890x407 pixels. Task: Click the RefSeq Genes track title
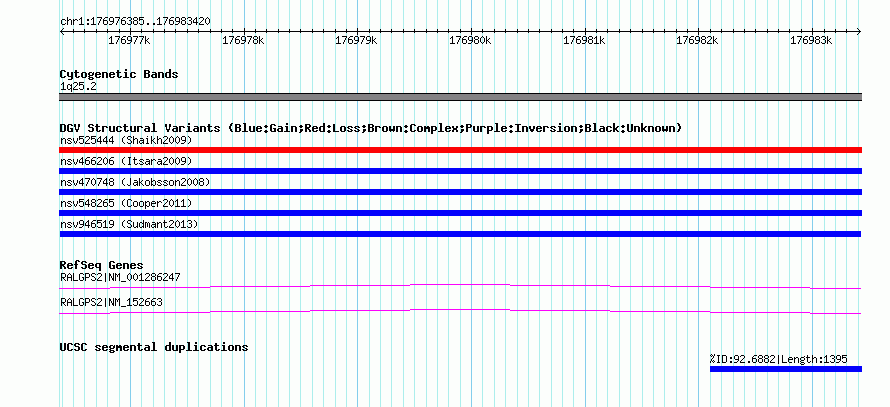tap(102, 265)
